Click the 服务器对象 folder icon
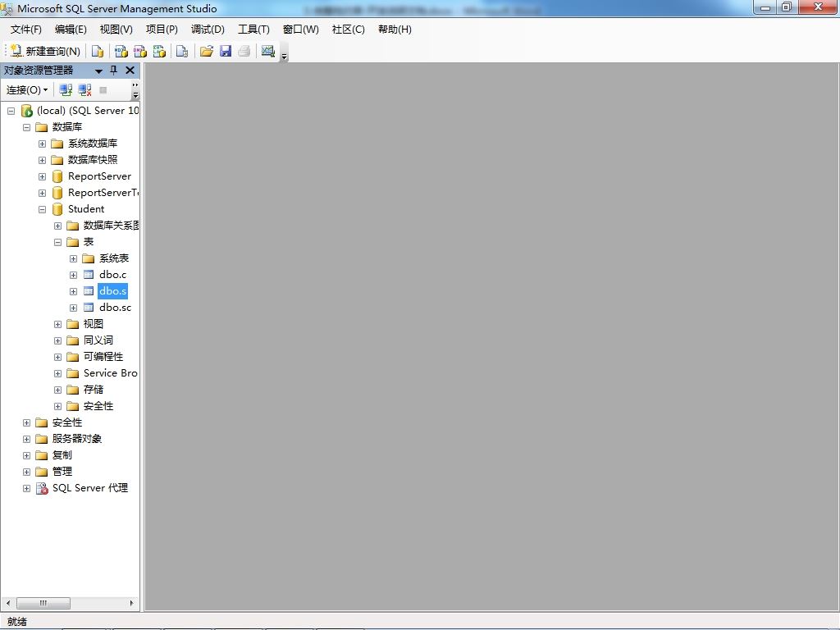 (41, 440)
